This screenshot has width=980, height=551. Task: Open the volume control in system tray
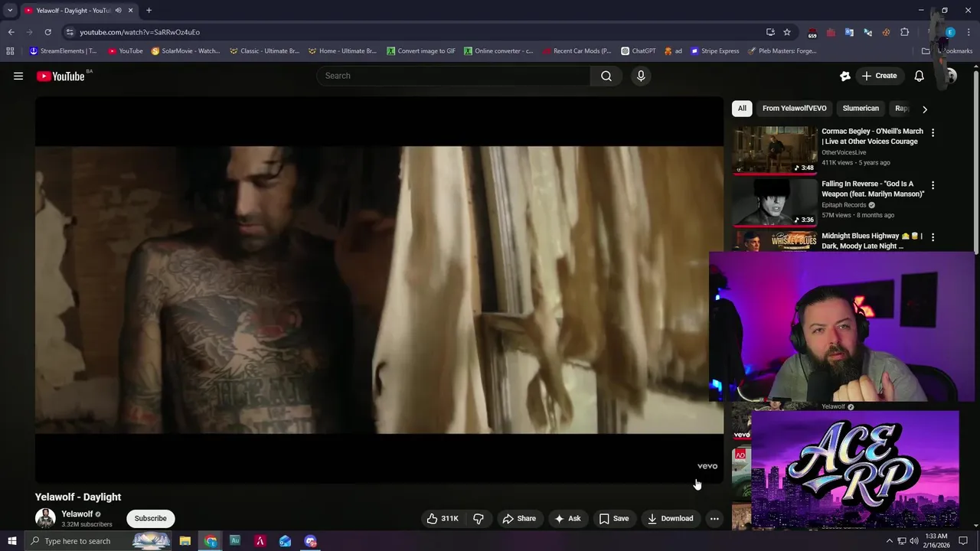[914, 541]
